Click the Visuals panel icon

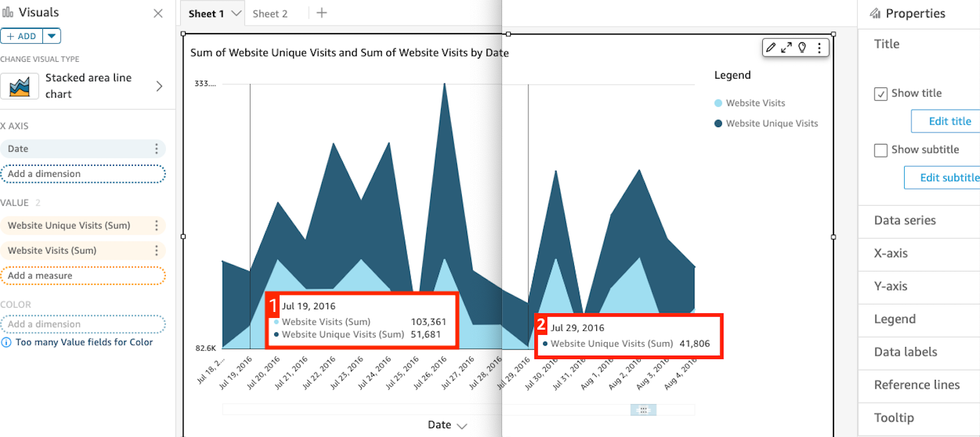click(x=8, y=13)
